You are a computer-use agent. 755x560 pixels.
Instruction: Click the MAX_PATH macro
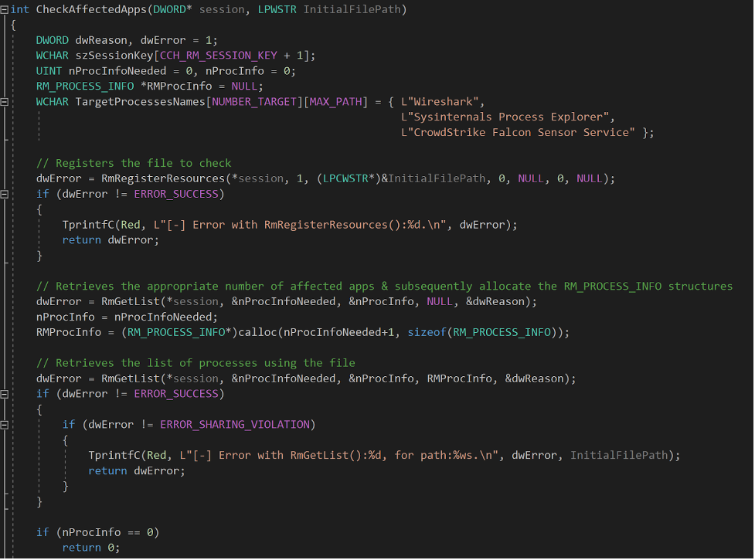pyautogui.click(x=335, y=101)
